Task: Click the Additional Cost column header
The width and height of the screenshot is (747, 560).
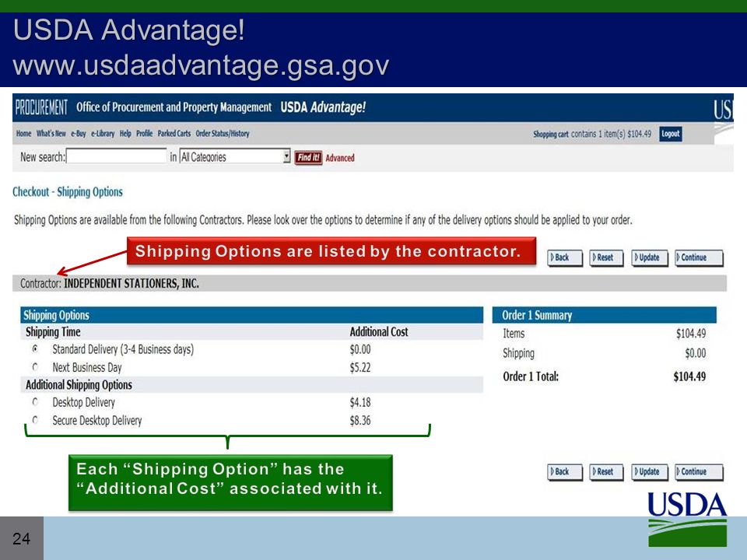Action: 379,332
